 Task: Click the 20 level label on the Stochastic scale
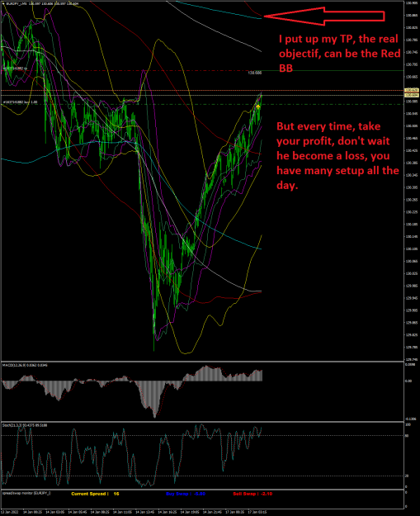click(x=407, y=476)
